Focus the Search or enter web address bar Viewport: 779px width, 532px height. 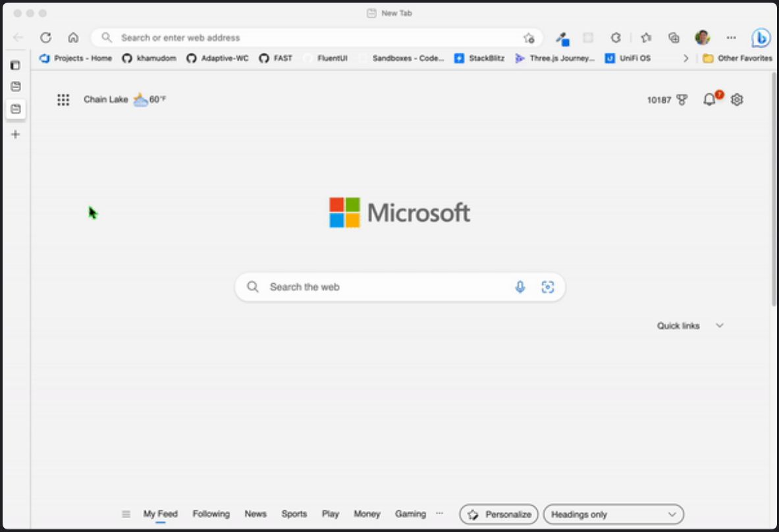[x=317, y=38]
